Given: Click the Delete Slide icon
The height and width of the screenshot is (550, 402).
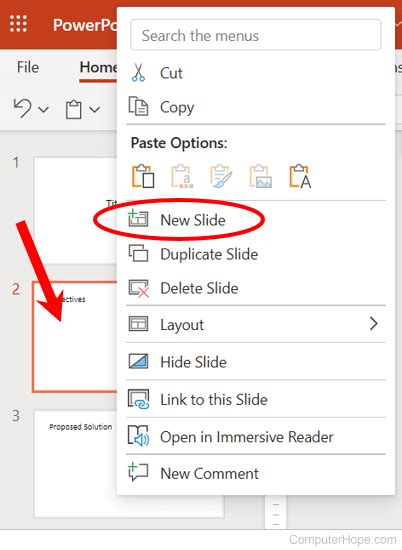Looking at the screenshot, I should (139, 288).
